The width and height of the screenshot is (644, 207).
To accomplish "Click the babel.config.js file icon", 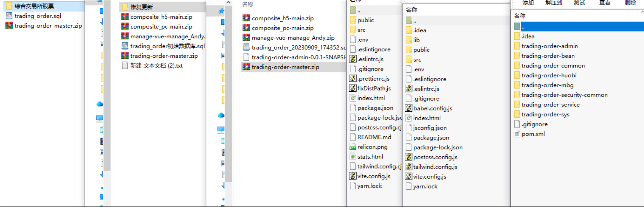I will 408,108.
